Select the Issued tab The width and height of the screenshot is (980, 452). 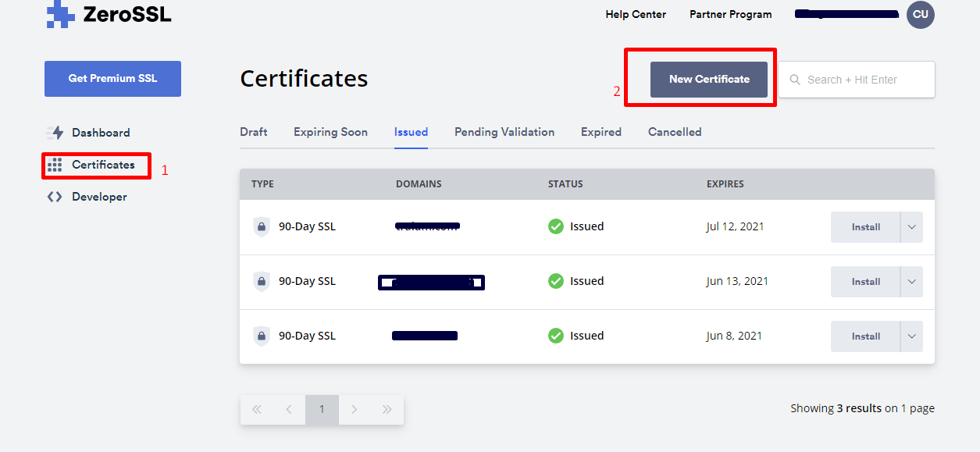point(411,132)
